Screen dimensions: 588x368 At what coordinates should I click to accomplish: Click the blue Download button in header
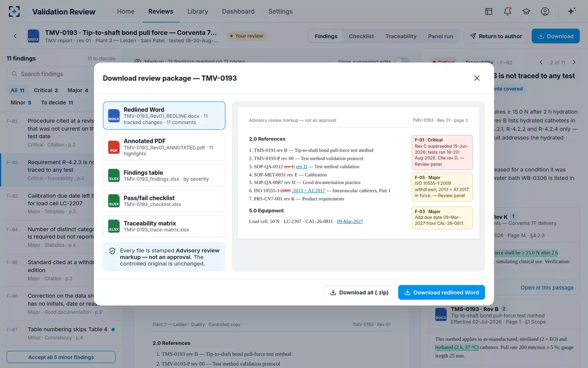click(x=555, y=36)
